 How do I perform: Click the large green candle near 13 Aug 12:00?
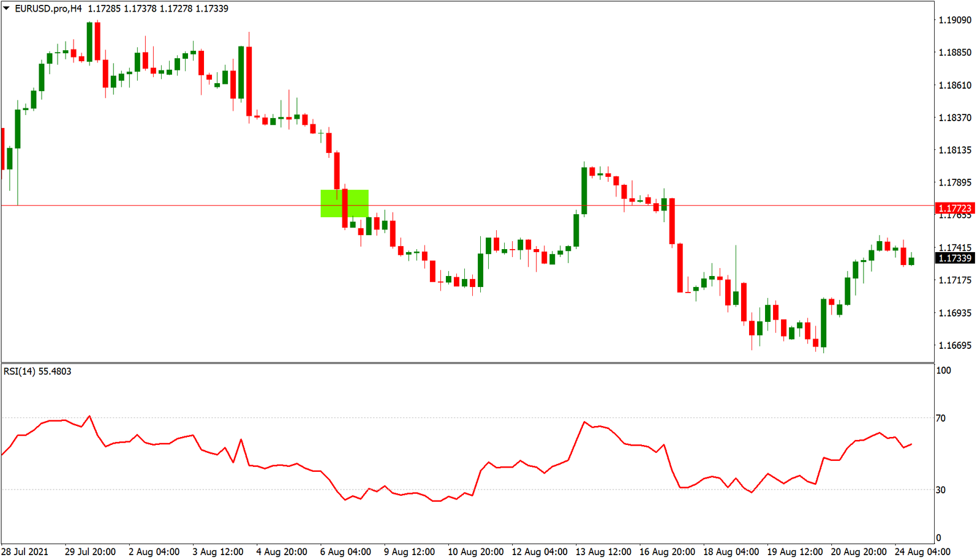(x=584, y=190)
